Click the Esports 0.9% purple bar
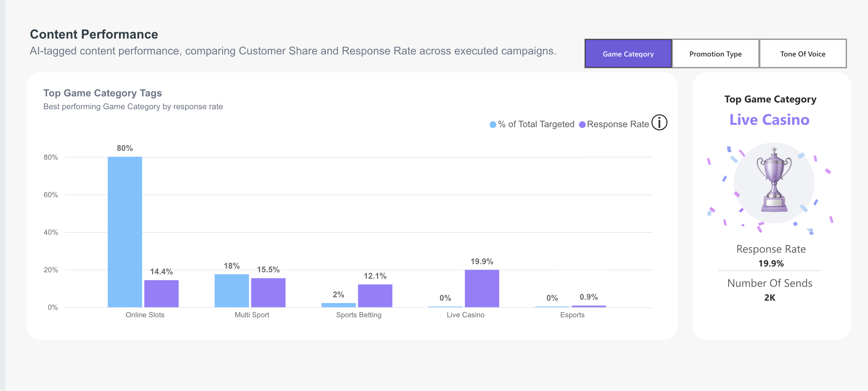This screenshot has width=868, height=391. (589, 306)
